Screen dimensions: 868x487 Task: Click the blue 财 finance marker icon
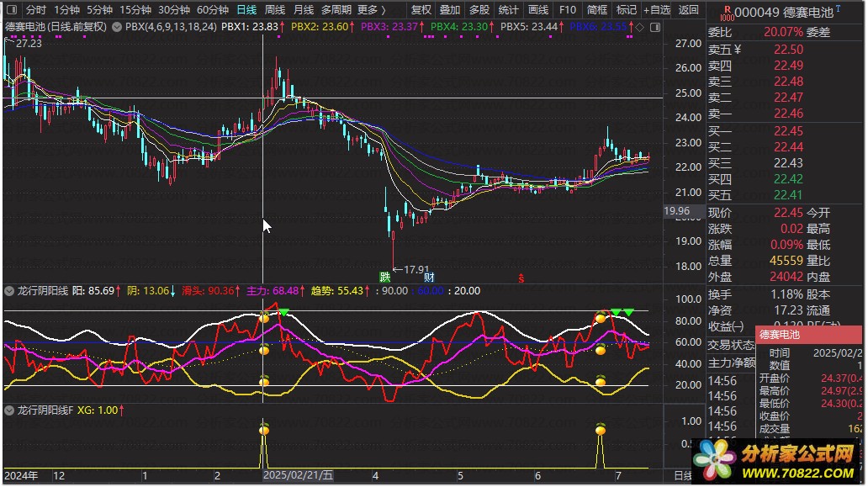(x=429, y=278)
